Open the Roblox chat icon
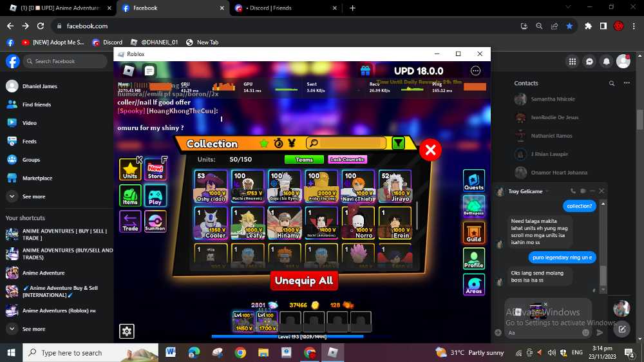644x362 pixels. [149, 71]
